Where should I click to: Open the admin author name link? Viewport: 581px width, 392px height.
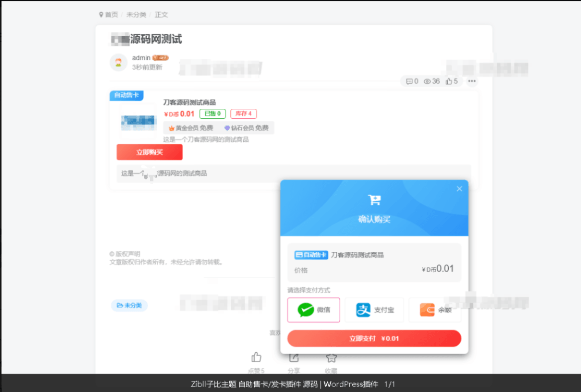141,58
